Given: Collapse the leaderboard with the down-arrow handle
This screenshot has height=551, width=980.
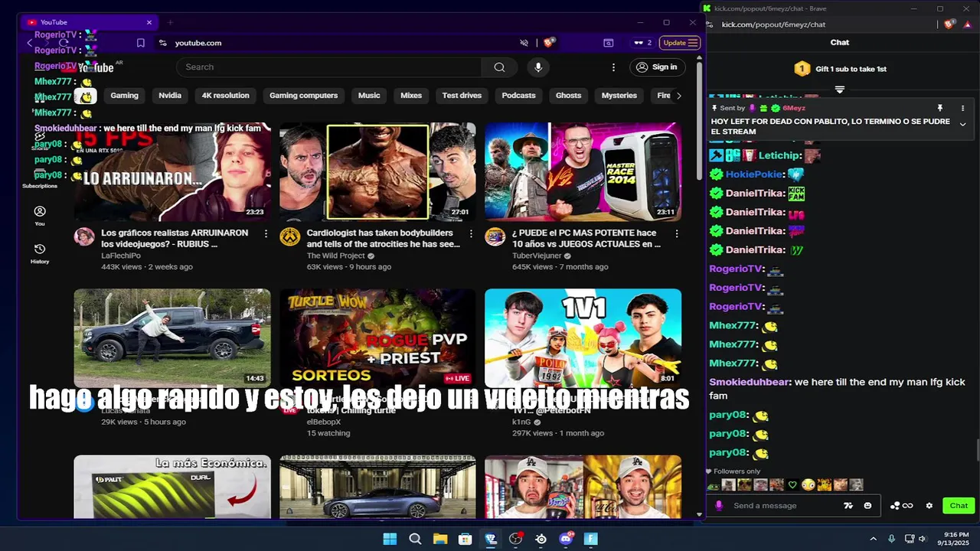Looking at the screenshot, I should click(x=840, y=90).
